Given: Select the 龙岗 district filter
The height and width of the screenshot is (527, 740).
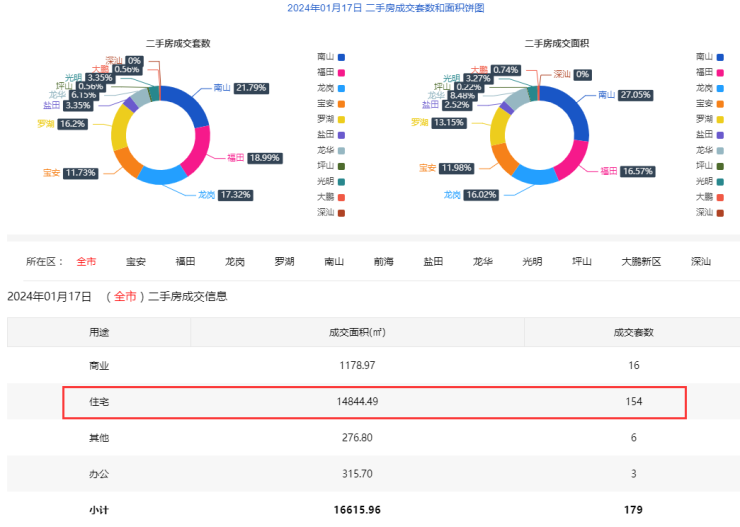Looking at the screenshot, I should point(235,261).
